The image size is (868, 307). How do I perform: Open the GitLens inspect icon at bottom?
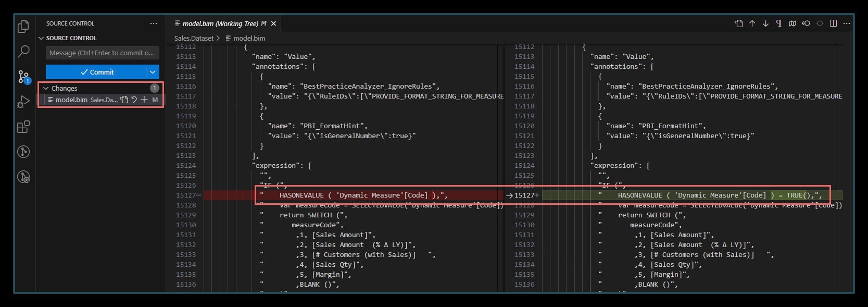23,177
